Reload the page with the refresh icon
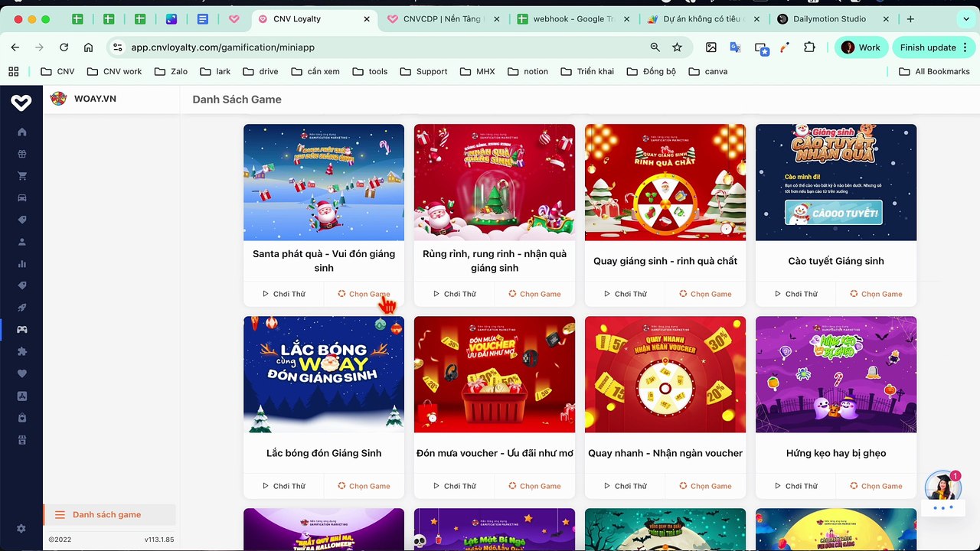This screenshot has width=980, height=551. 64,47
